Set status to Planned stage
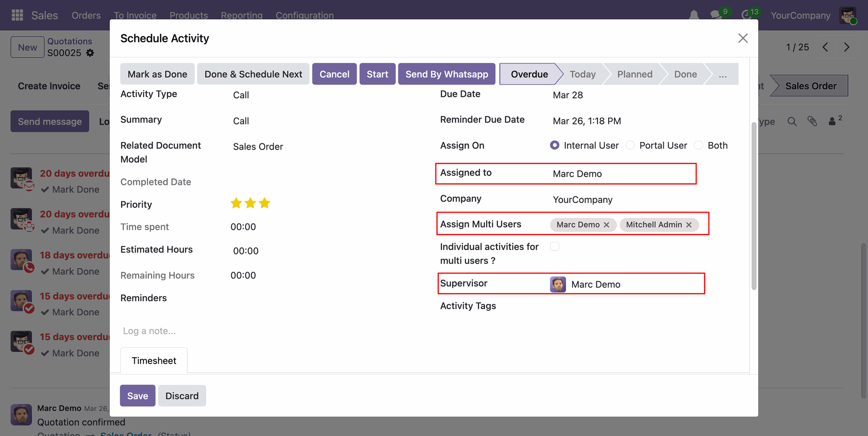 pyautogui.click(x=635, y=74)
